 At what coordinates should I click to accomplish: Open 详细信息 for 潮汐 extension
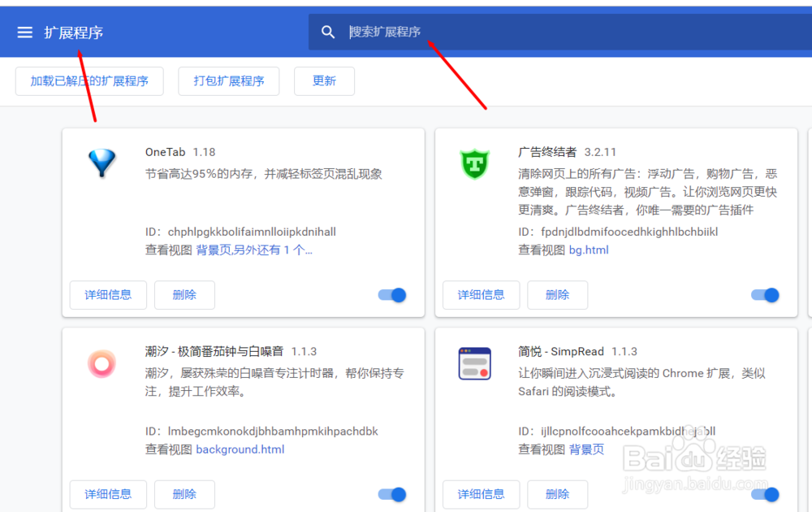pyautogui.click(x=108, y=494)
